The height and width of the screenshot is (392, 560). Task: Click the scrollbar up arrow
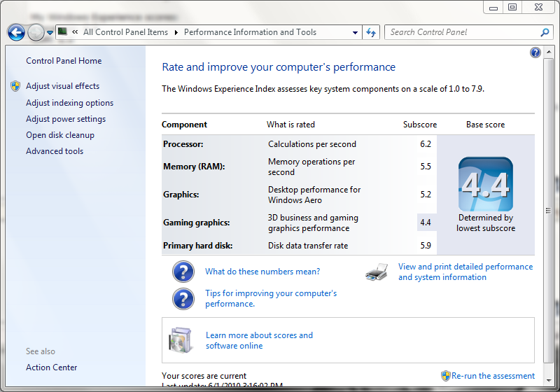[x=549, y=52]
